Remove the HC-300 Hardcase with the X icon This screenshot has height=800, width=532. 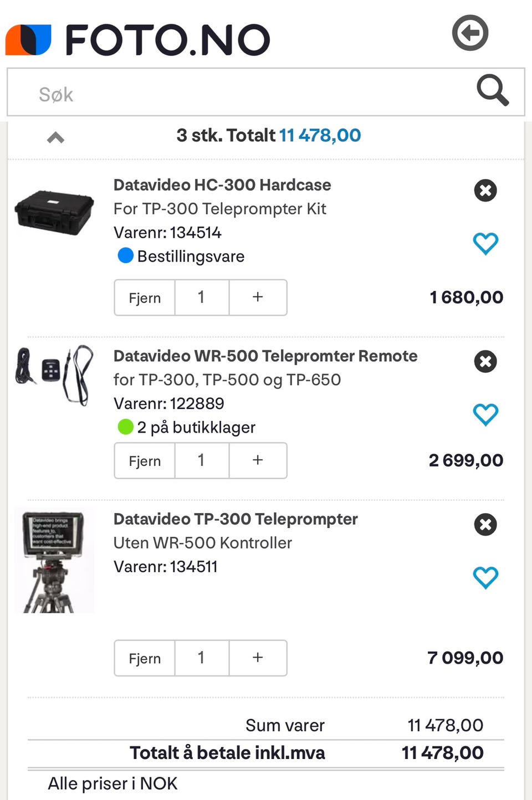(x=485, y=191)
